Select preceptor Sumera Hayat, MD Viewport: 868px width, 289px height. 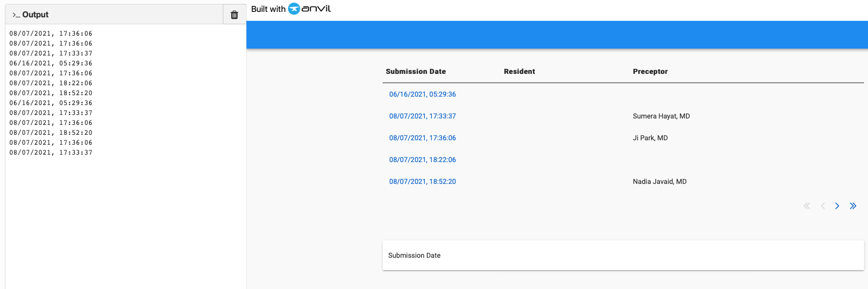[x=661, y=116]
